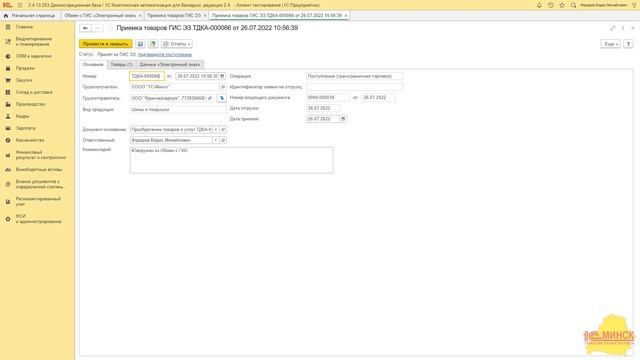This screenshot has width=640, height=360.
Task: Add document to favorites star near title
Action: pos(110,28)
